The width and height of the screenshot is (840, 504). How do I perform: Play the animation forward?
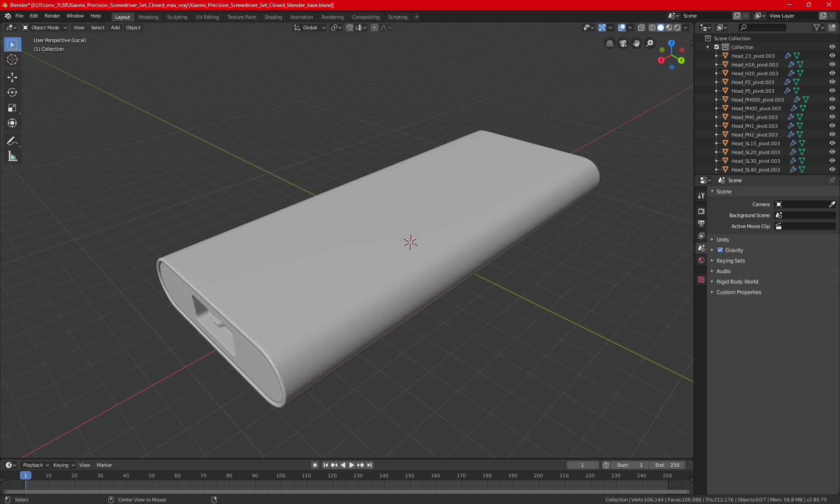pyautogui.click(x=351, y=465)
